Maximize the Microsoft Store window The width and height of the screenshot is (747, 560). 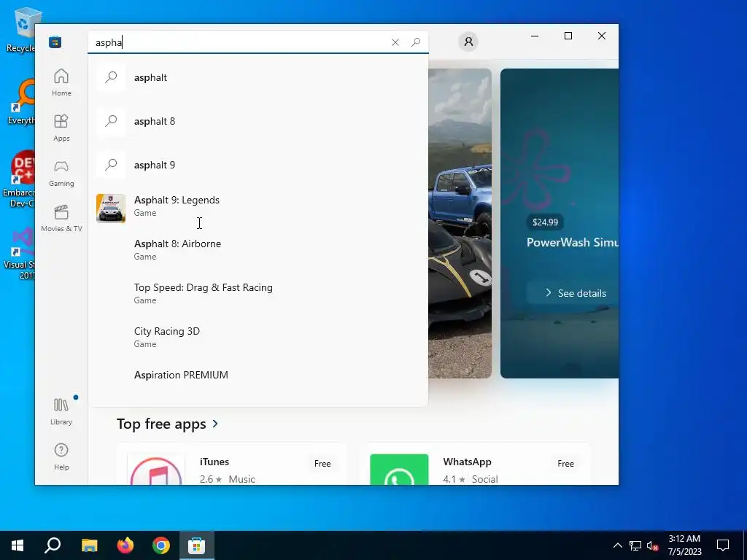[x=568, y=36]
